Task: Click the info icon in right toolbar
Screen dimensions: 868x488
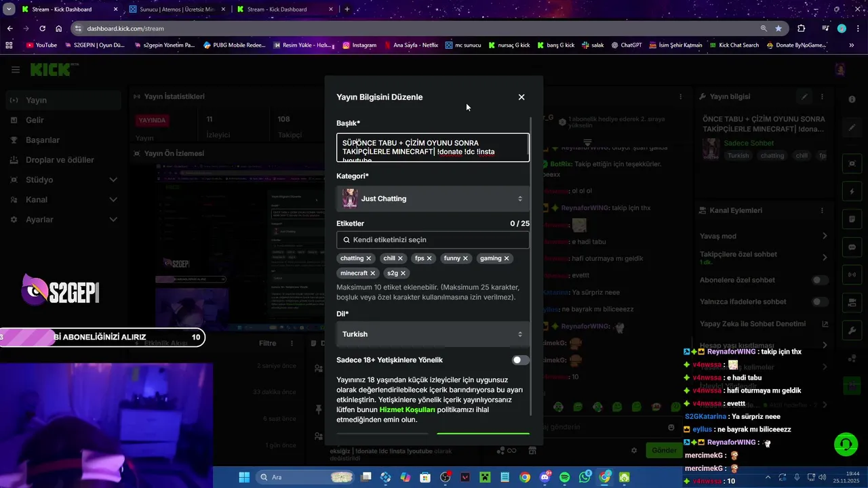Action: [x=852, y=100]
